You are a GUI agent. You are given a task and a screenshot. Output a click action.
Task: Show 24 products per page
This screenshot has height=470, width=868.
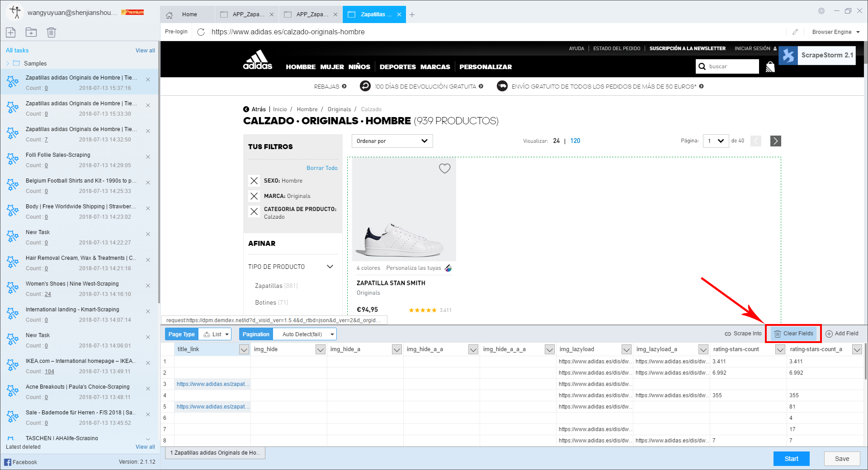557,141
